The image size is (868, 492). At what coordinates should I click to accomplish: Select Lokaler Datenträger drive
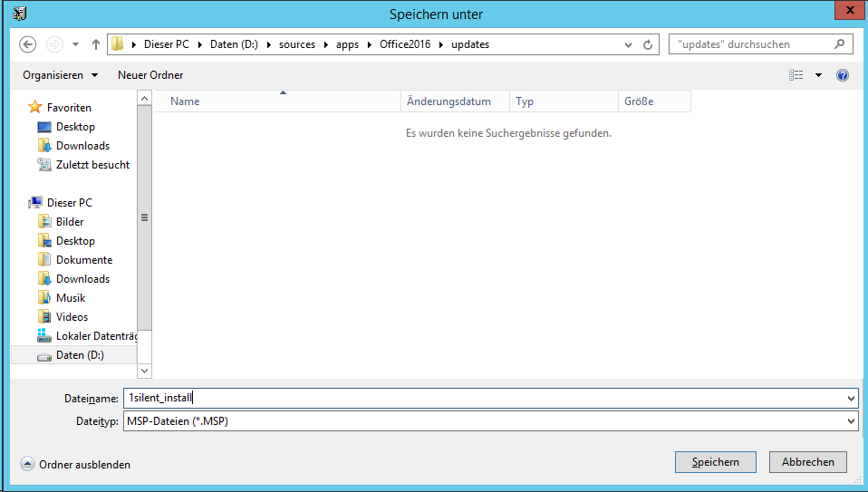click(92, 336)
